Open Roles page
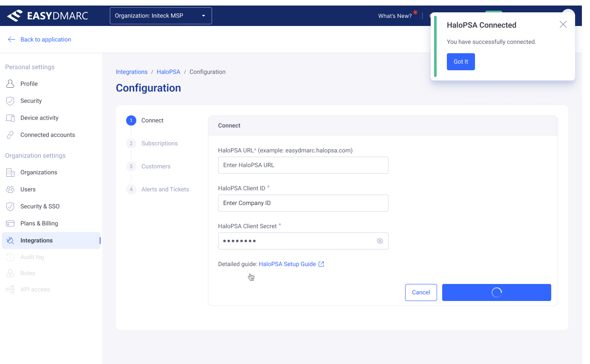The image size is (590, 364). [x=28, y=273]
